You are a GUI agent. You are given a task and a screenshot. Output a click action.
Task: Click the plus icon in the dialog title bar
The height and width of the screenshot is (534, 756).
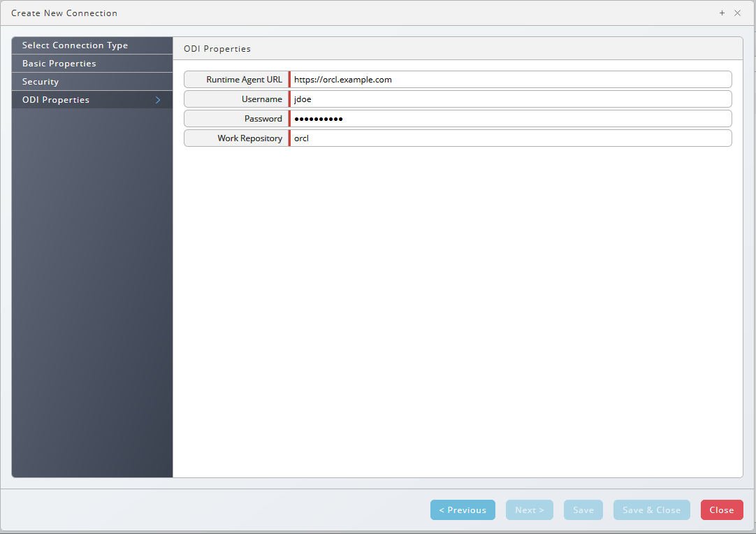pyautogui.click(x=722, y=13)
